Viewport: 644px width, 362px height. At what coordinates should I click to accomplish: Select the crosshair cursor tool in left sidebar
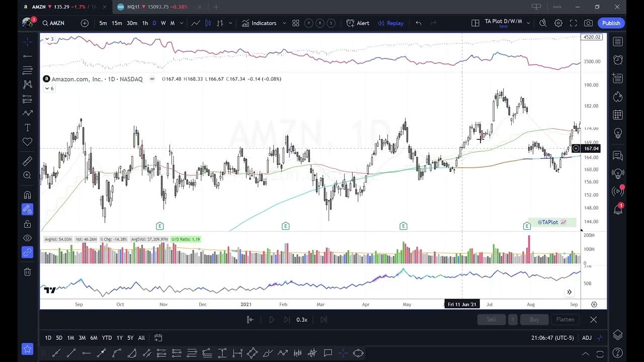click(28, 41)
